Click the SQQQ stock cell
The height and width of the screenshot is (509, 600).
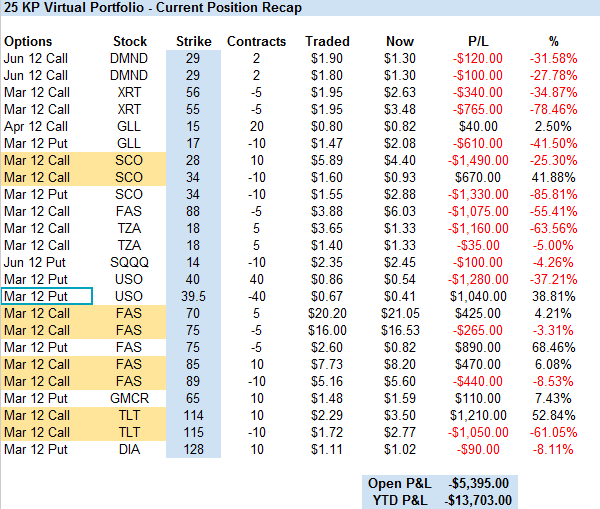click(x=130, y=263)
